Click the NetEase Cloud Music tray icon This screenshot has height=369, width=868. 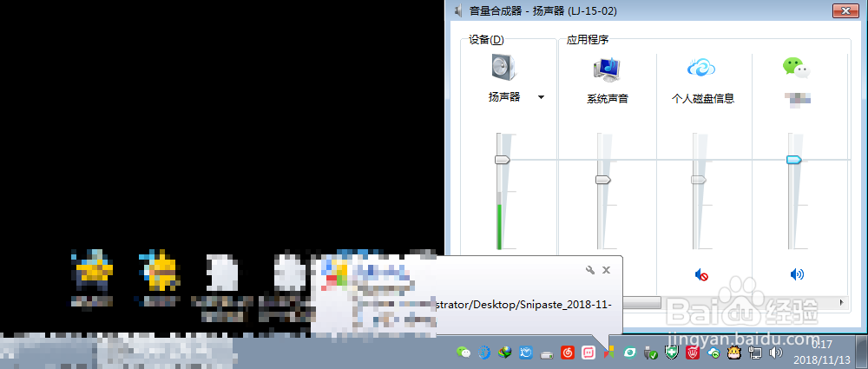(567, 352)
